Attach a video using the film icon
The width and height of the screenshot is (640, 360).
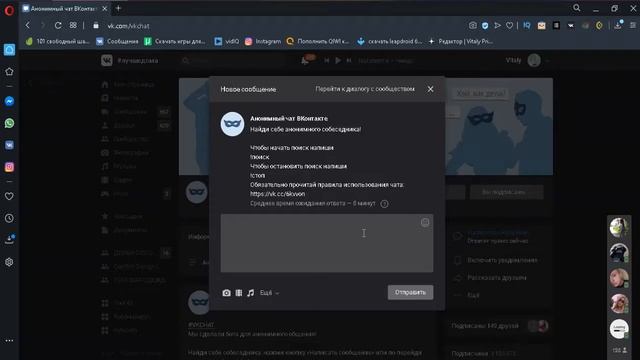[239, 293]
